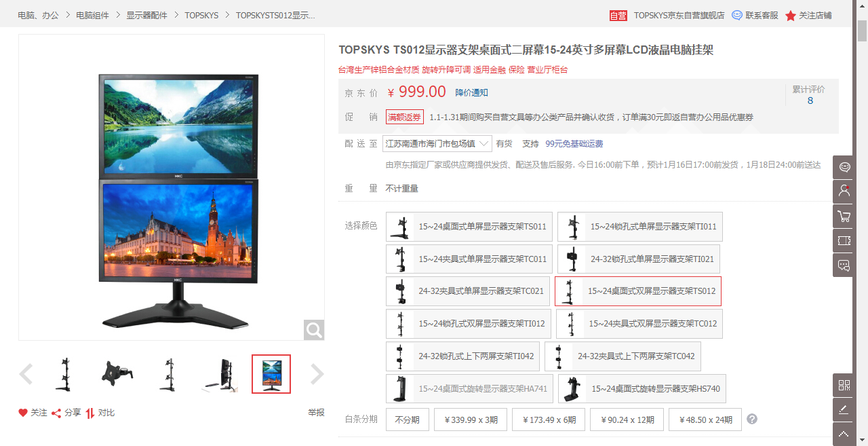Open the speech-bubble message icon in the sidebar
The image size is (868, 446).
tap(844, 265)
